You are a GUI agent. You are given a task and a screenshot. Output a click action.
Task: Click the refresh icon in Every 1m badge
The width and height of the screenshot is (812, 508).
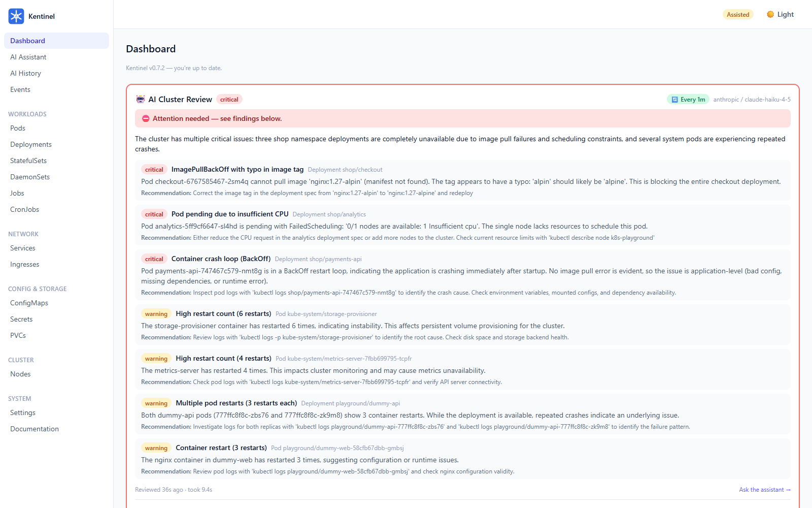(x=674, y=100)
